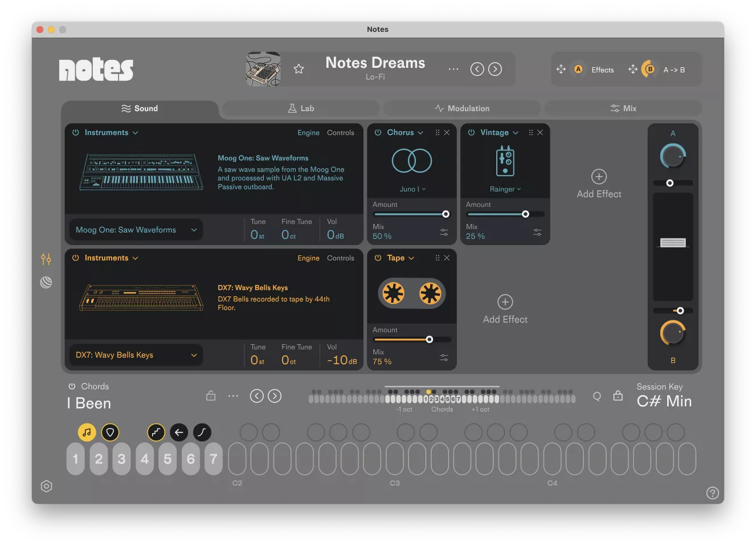Click the guitar pick strum icon

click(110, 432)
